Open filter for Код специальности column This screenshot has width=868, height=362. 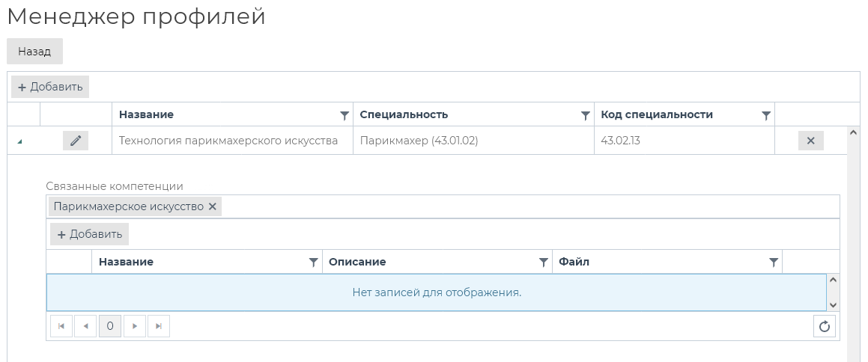[766, 115]
